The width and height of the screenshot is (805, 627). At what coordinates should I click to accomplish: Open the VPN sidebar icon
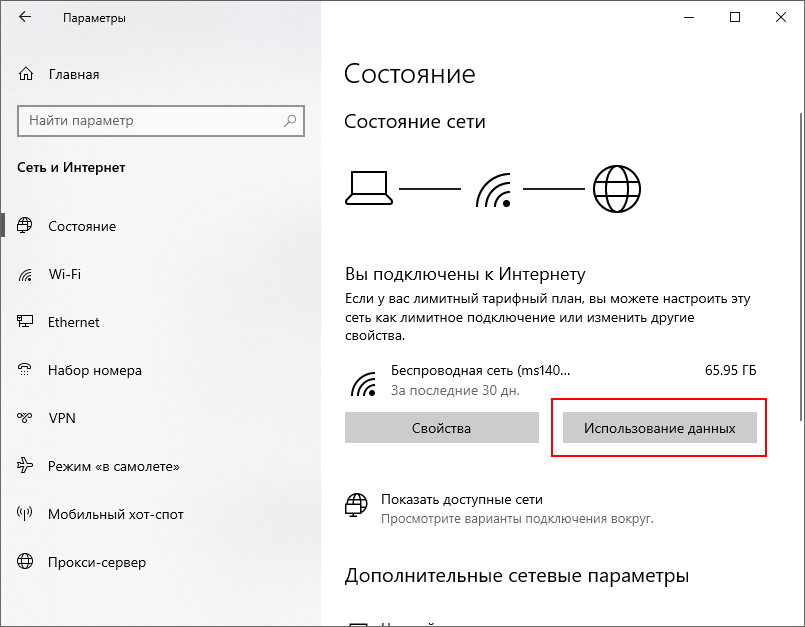point(25,417)
